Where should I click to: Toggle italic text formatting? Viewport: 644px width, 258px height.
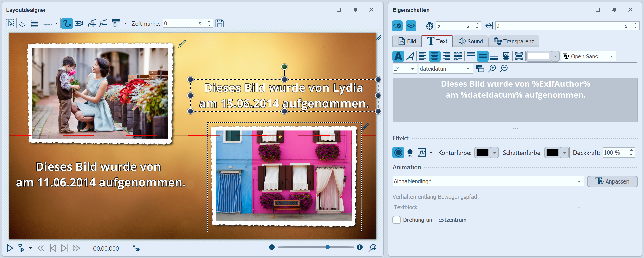[410, 56]
